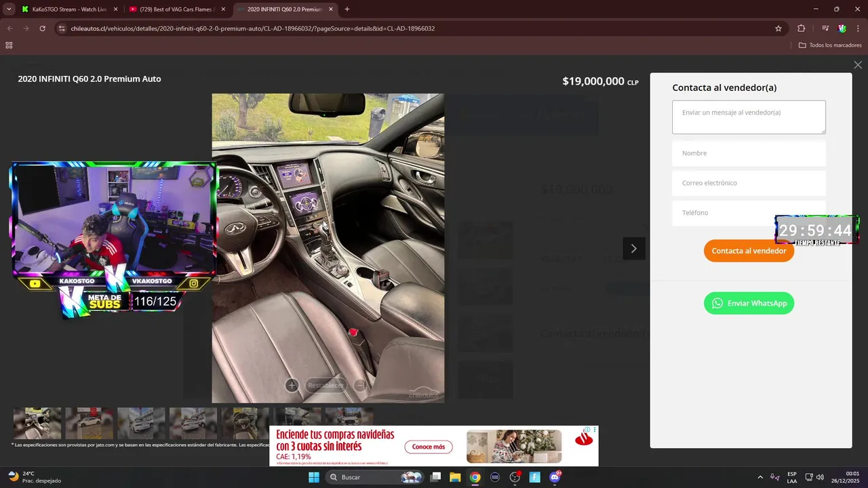The image size is (868, 488).
Task: Open the apps grid in bookmarks bar
Action: tap(9, 45)
